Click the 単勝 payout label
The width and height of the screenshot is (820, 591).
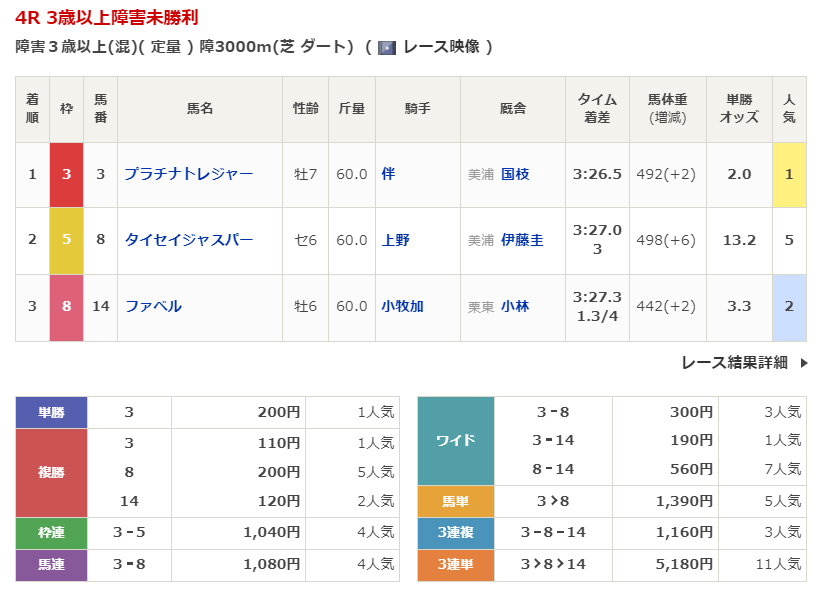(x=51, y=412)
